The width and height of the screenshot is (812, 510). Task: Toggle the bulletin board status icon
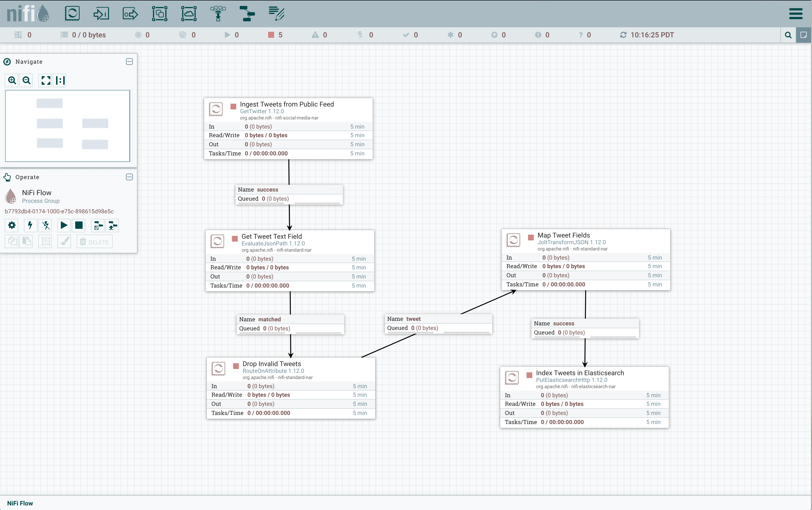click(x=804, y=35)
